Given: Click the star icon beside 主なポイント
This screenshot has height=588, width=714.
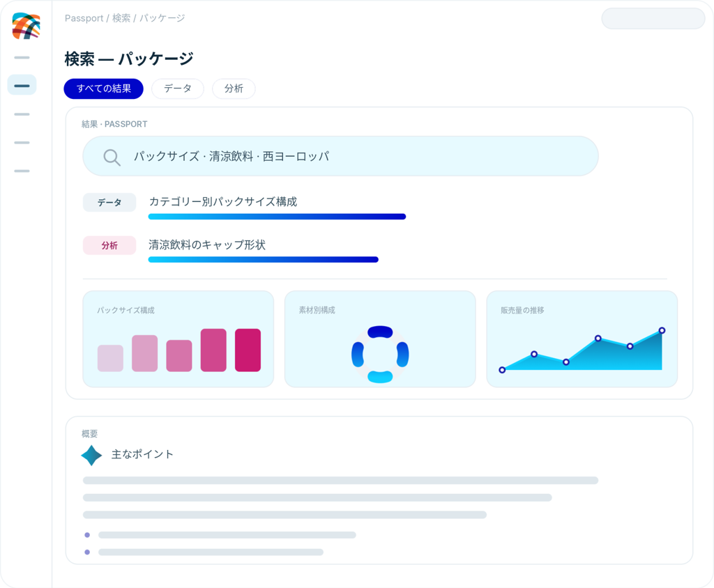Looking at the screenshot, I should point(91,455).
